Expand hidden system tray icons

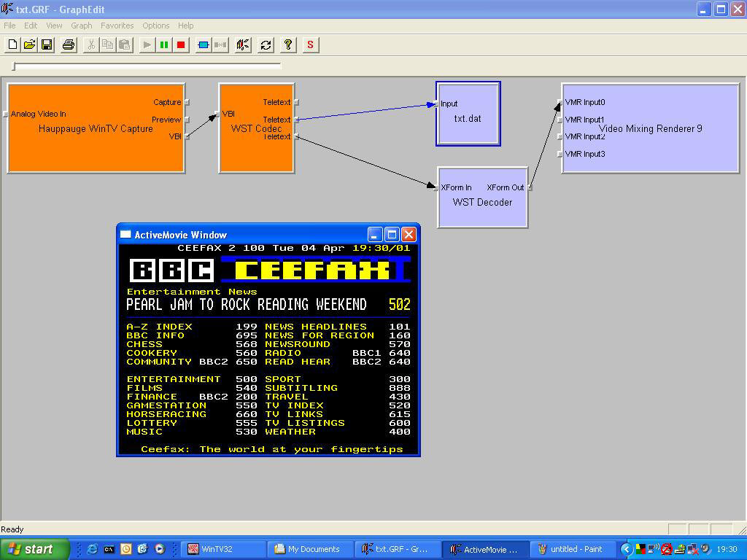[x=627, y=549]
